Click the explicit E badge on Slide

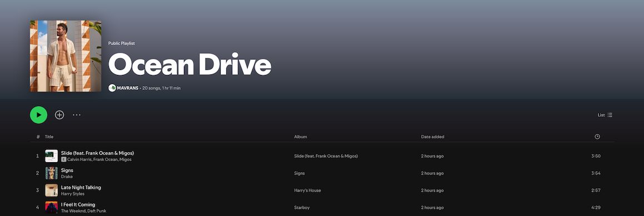coord(64,159)
